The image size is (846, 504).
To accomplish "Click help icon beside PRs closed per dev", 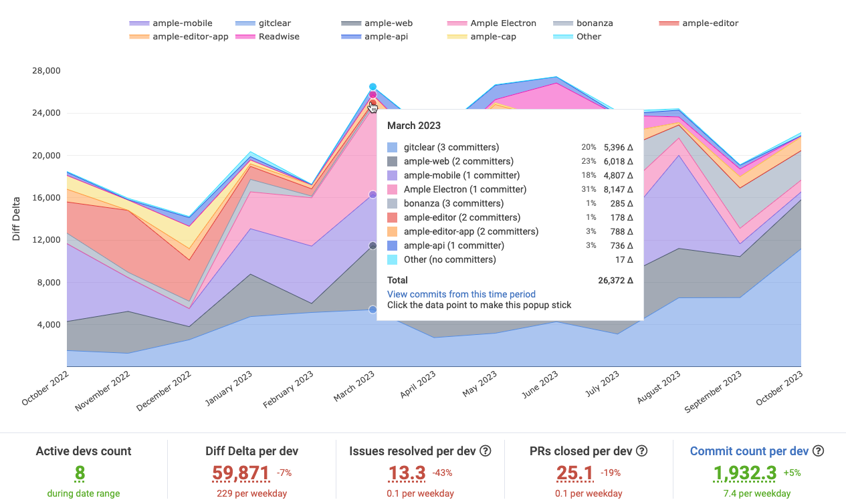I will click(641, 451).
